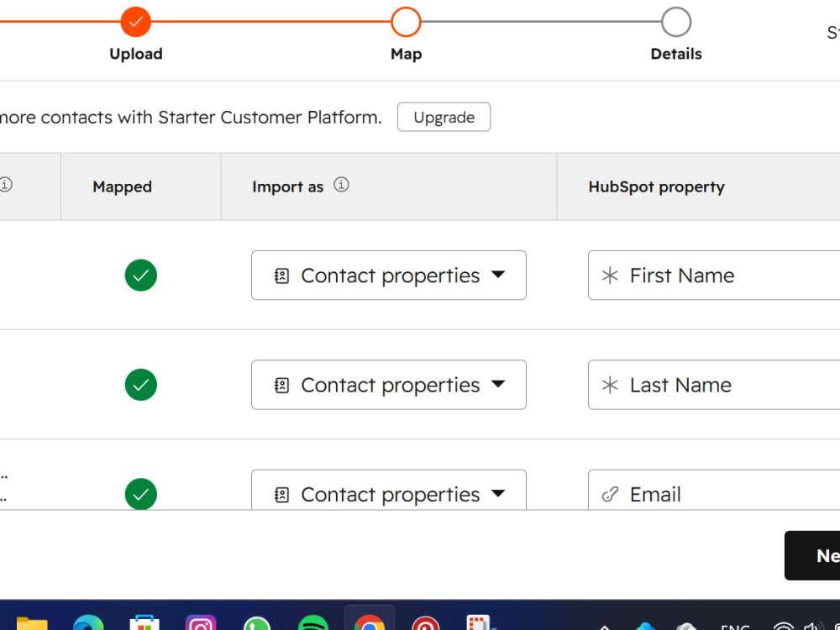Click the Upgrade button
Image resolution: width=840 pixels, height=630 pixels.
[444, 117]
